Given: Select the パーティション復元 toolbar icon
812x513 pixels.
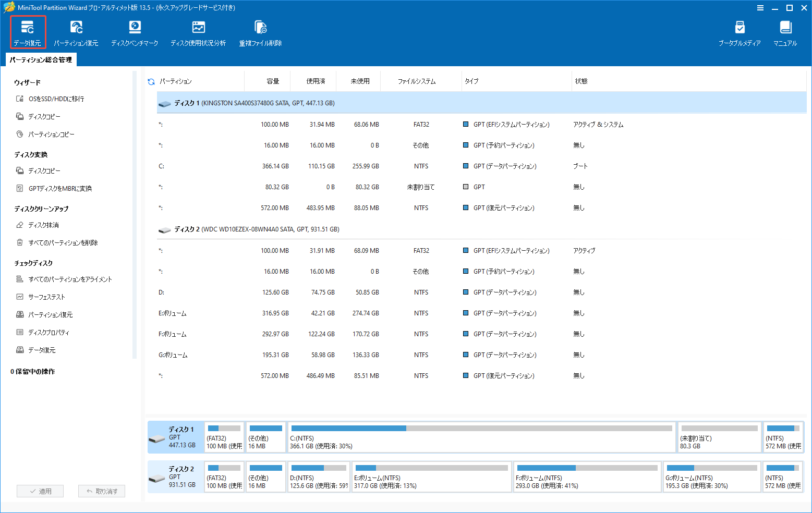Looking at the screenshot, I should point(76,31).
